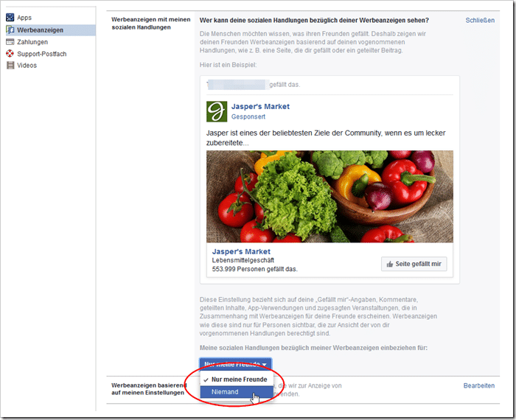The image size is (516, 420).
Task: Click the Support-Postfach lifebuoy icon
Action: point(10,53)
